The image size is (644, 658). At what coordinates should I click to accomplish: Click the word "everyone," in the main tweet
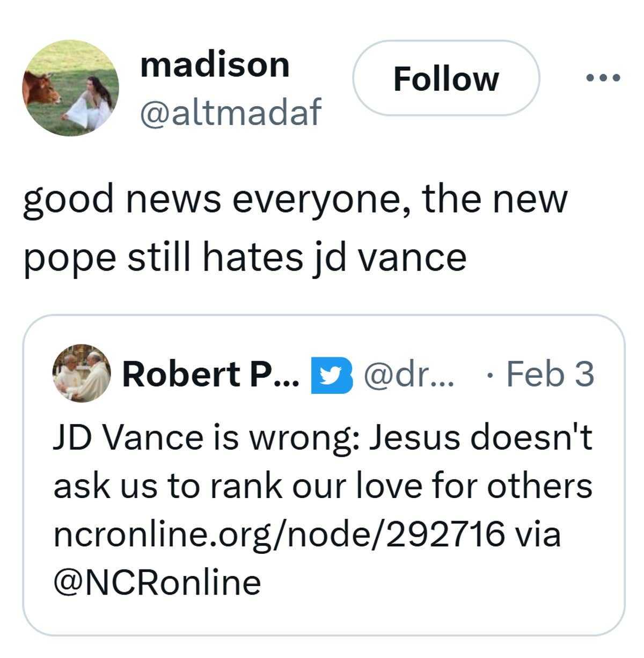click(x=322, y=200)
